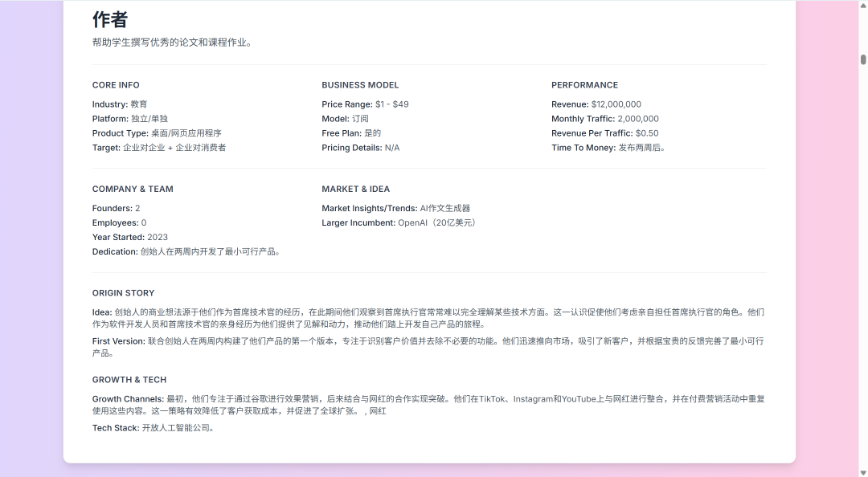The height and width of the screenshot is (477, 868).
Task: Click the Employees: 0 line
Action: (119, 222)
